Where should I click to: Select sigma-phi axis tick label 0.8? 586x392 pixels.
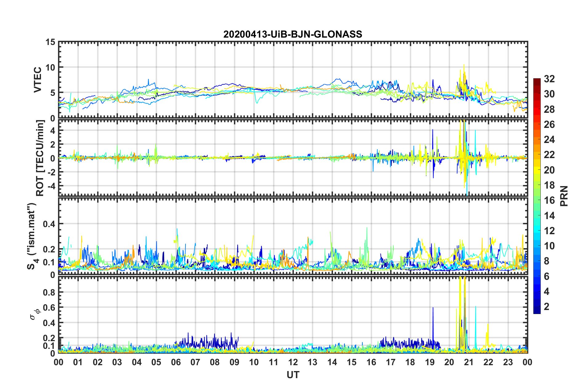[x=49, y=292]
